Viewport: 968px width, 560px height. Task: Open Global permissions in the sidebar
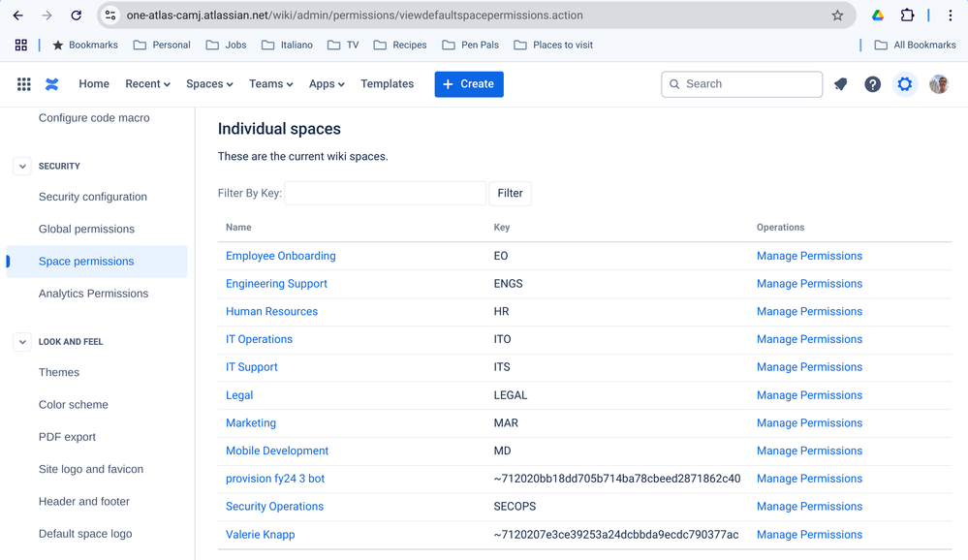(86, 229)
